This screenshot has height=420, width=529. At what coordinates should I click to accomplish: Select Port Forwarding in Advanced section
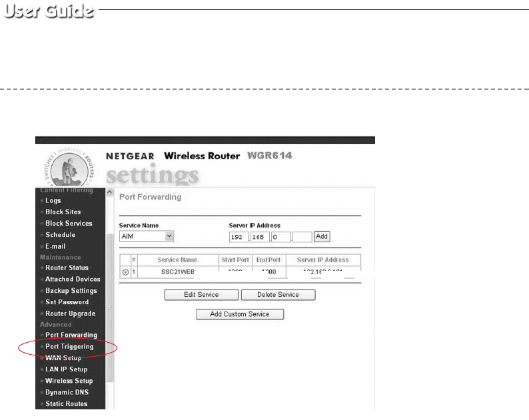coord(71,335)
